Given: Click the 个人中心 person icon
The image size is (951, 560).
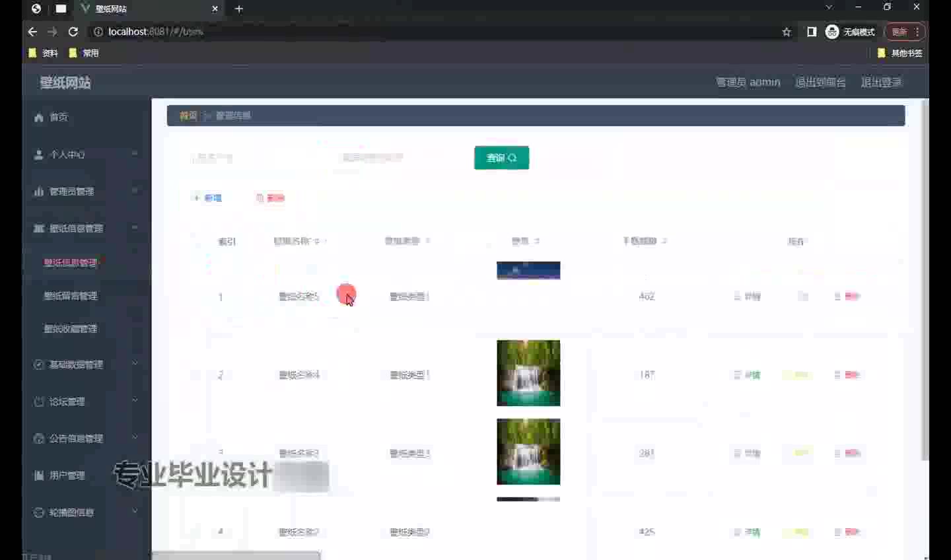Looking at the screenshot, I should (39, 155).
